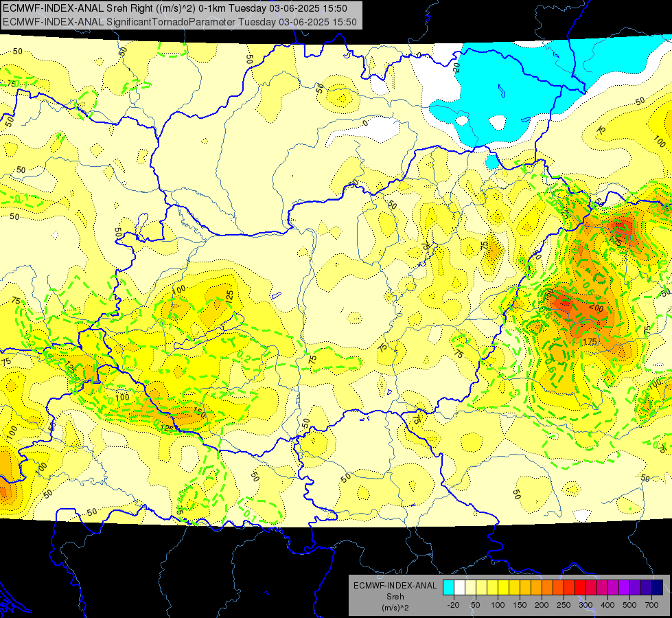Click the 150 legend tick label
Screen dimensions: 672x618
pos(520,605)
